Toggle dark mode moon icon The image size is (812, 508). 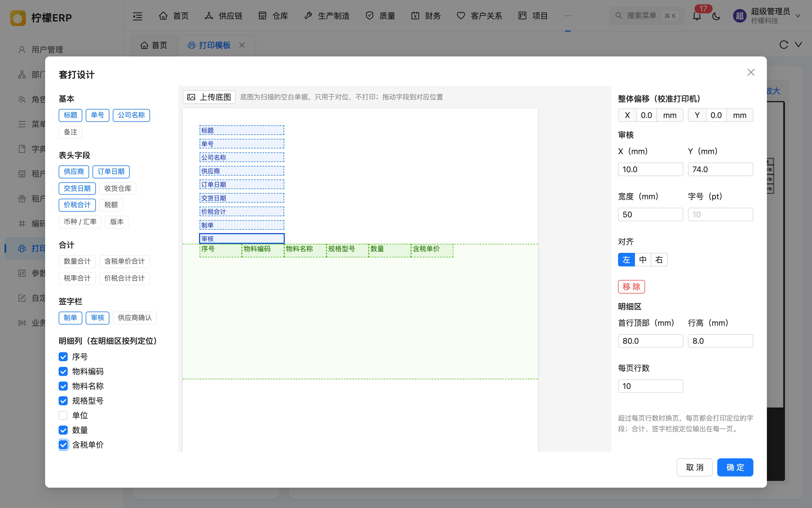pos(716,16)
